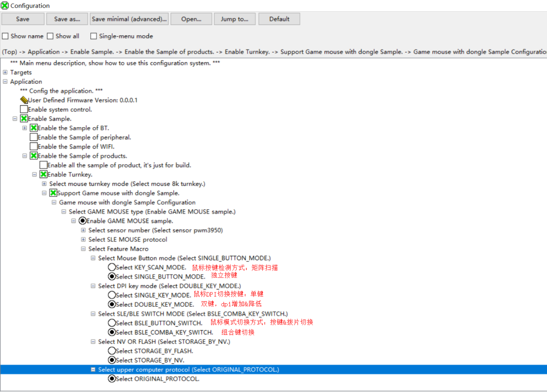
Task: Expand Select mouse turnkey mode node
Action: pyautogui.click(x=44, y=184)
